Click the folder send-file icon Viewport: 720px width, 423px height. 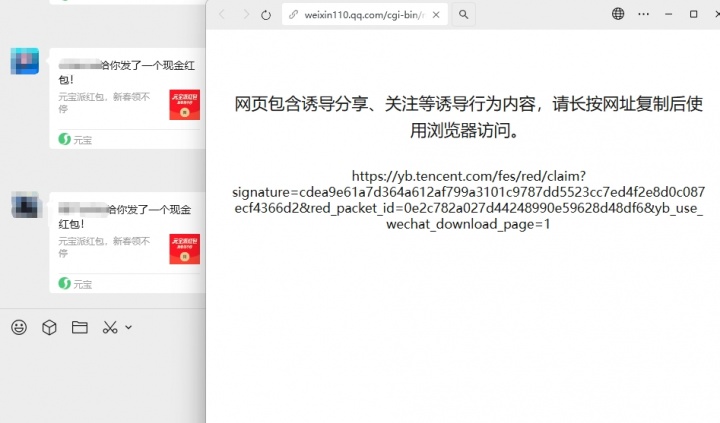coord(80,327)
